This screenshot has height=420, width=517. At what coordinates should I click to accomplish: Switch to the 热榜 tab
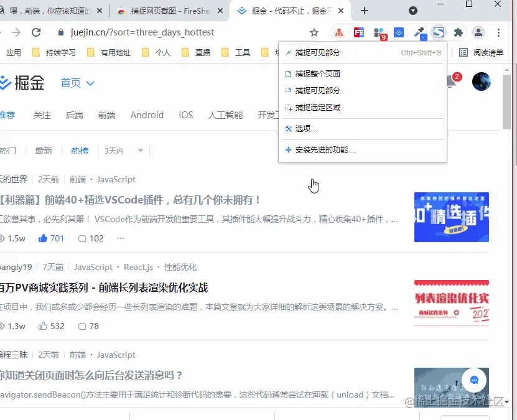click(79, 150)
